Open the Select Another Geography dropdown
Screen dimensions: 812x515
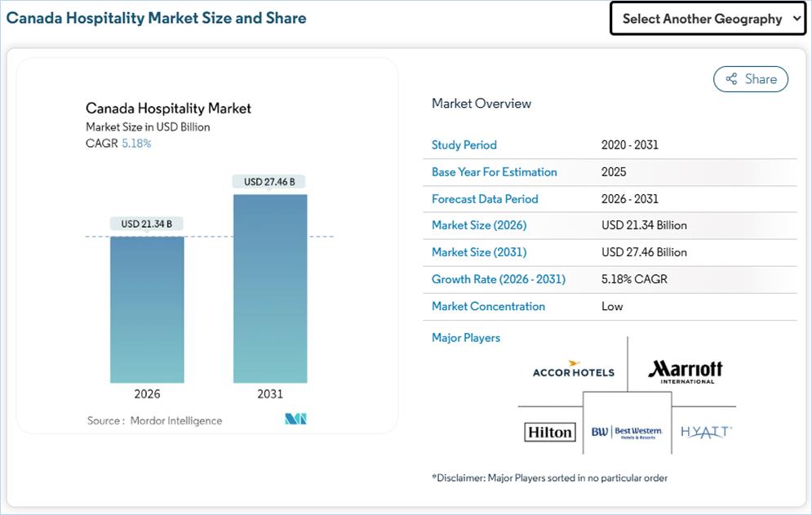708,19
